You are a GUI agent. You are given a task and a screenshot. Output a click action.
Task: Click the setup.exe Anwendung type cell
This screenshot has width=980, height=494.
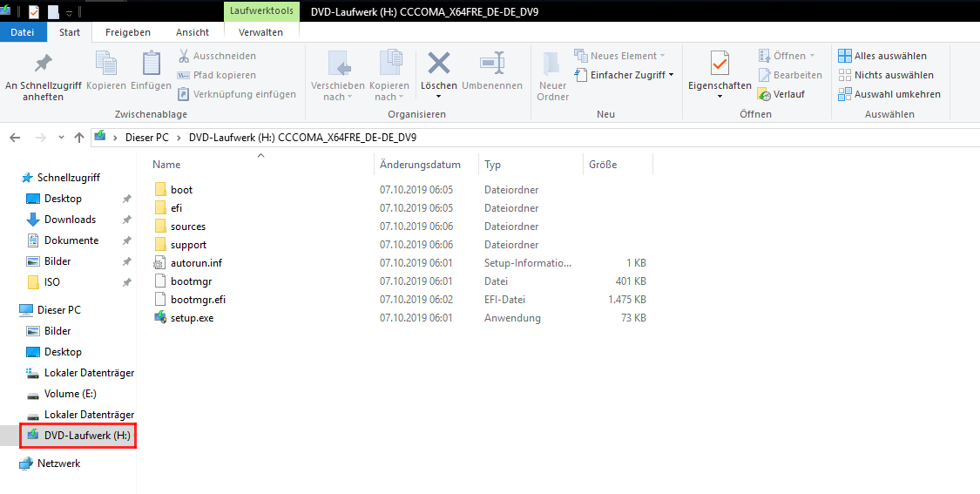pos(512,318)
